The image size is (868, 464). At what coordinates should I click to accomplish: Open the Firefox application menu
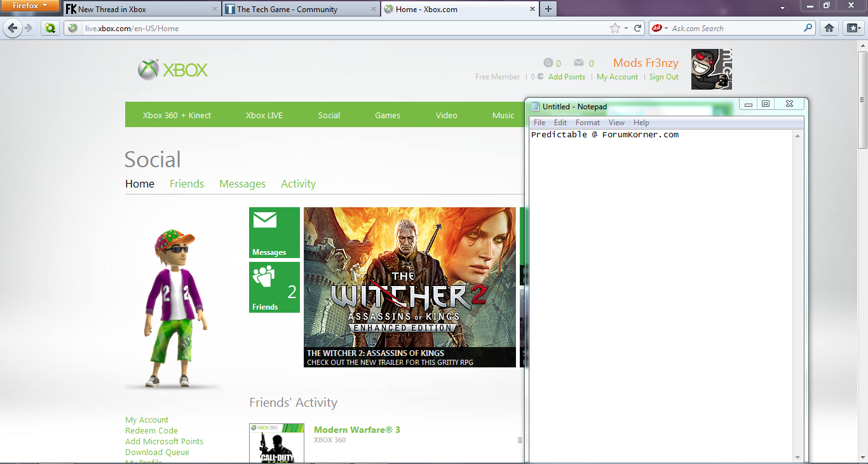pyautogui.click(x=31, y=6)
